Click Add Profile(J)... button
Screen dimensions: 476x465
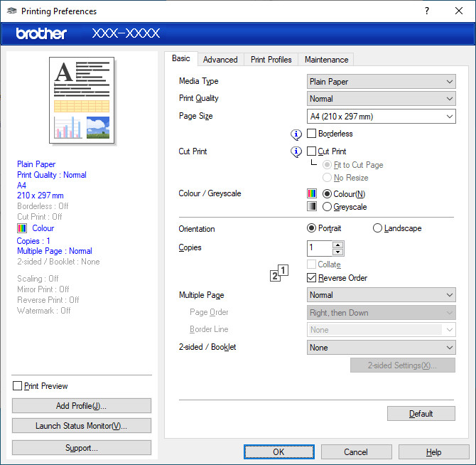pyautogui.click(x=82, y=406)
